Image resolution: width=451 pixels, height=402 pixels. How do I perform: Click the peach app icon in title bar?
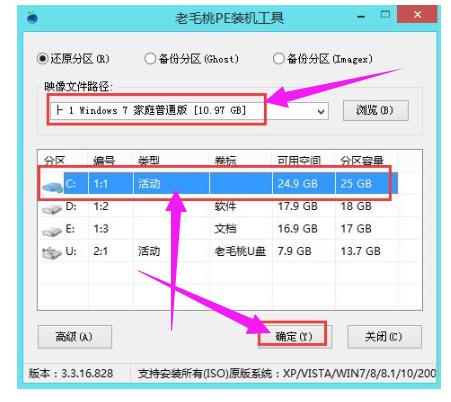[x=32, y=17]
